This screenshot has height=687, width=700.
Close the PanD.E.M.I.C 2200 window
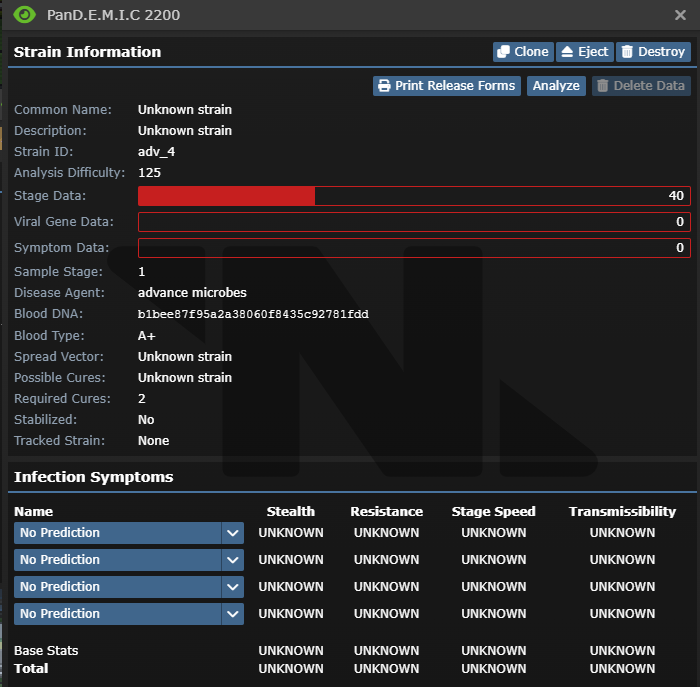[680, 16]
